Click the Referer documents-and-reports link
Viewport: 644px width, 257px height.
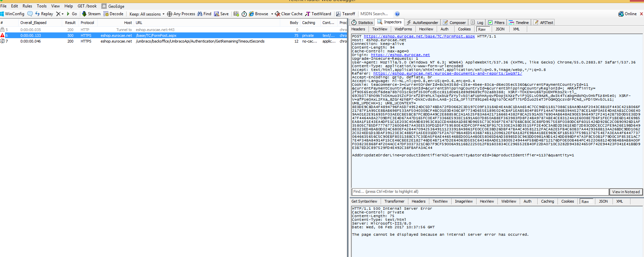pyautogui.click(x=448, y=73)
